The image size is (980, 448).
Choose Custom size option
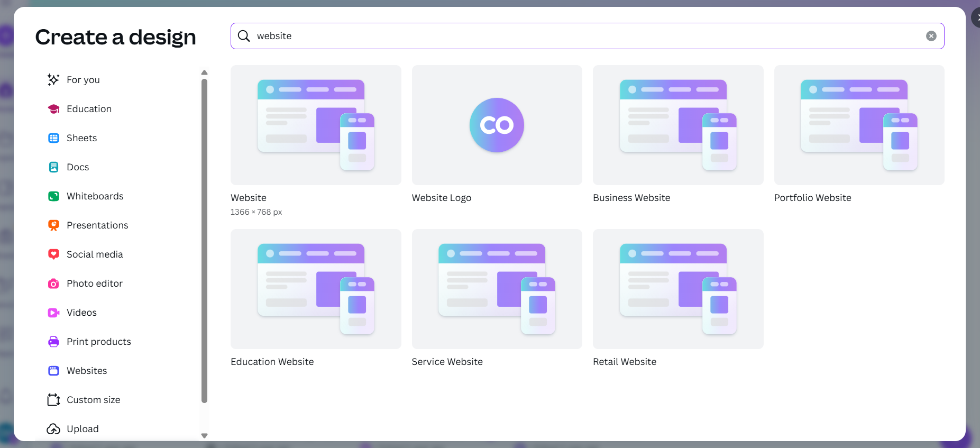93,400
